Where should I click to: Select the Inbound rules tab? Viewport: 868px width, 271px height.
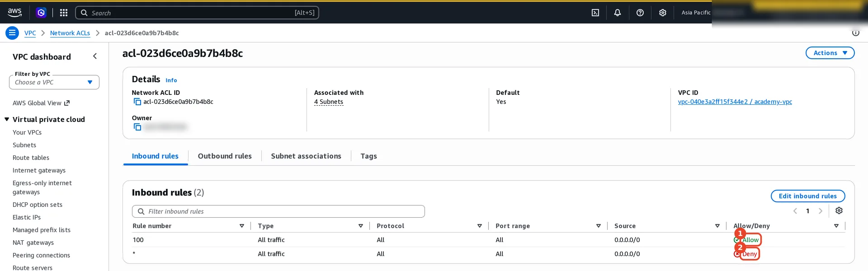[155, 156]
